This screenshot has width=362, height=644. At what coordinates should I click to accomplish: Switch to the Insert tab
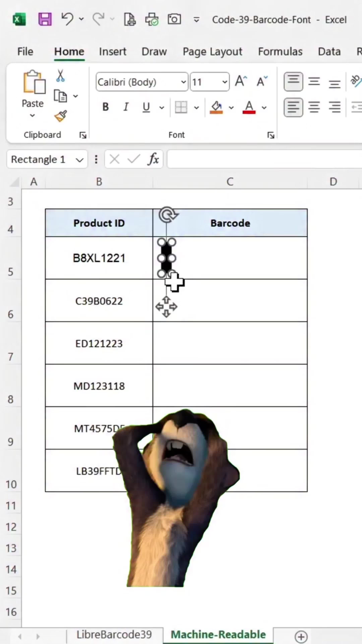[x=113, y=51]
